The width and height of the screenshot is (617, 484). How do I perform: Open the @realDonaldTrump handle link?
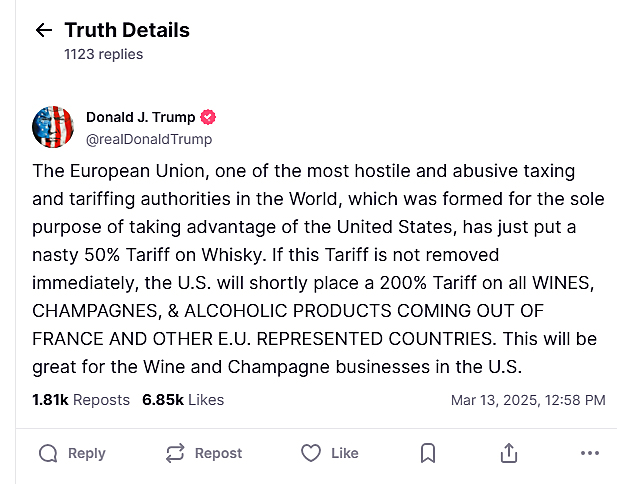click(x=149, y=140)
